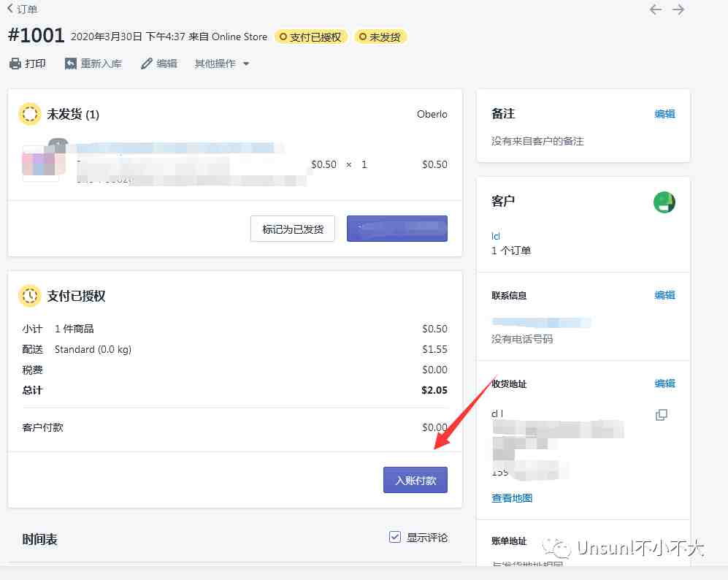The height and width of the screenshot is (580, 728).
Task: Go to previous order arrow
Action: click(656, 9)
